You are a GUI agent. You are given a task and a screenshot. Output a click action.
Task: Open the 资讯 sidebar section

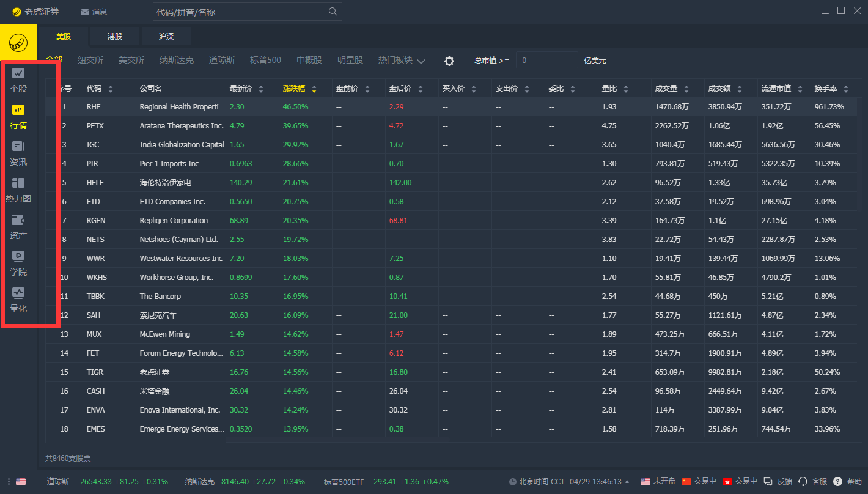coord(18,153)
